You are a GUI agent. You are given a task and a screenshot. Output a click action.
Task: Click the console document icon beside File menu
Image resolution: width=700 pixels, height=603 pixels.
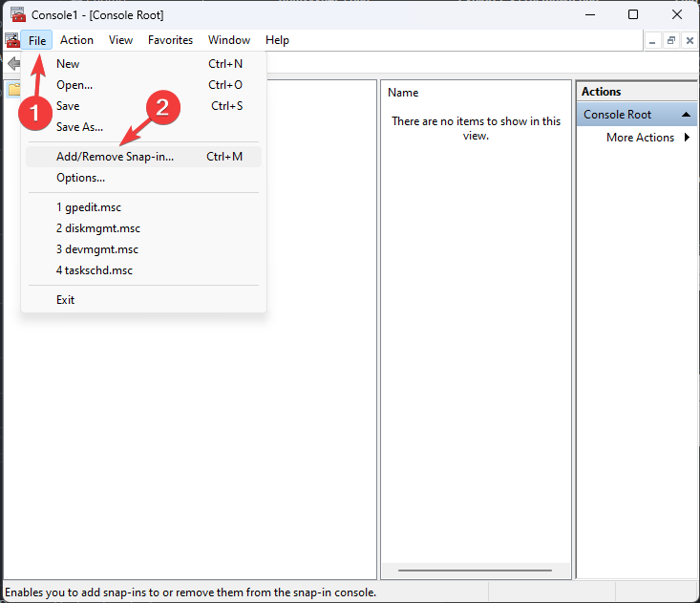pos(12,40)
